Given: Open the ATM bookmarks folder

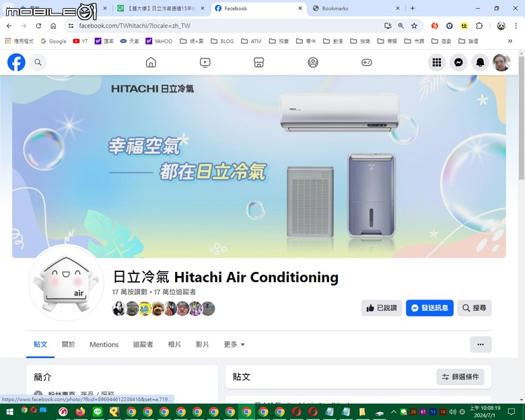Looking at the screenshot, I should pyautogui.click(x=252, y=41).
